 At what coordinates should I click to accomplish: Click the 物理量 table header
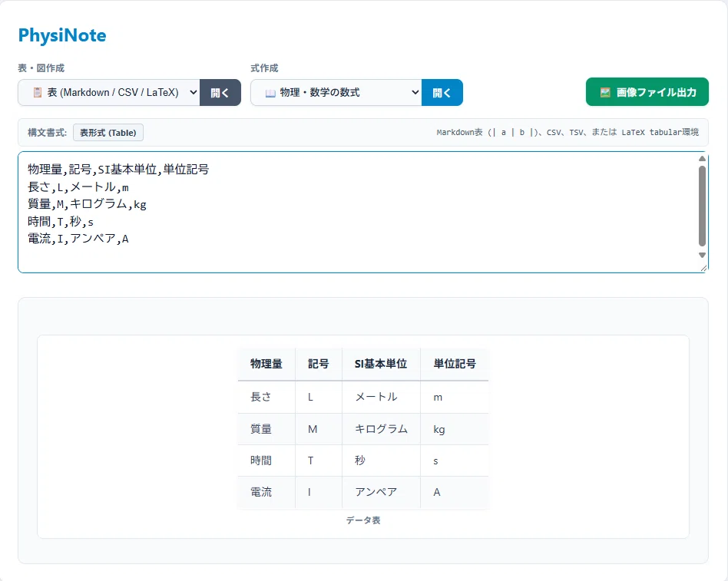[266, 364]
